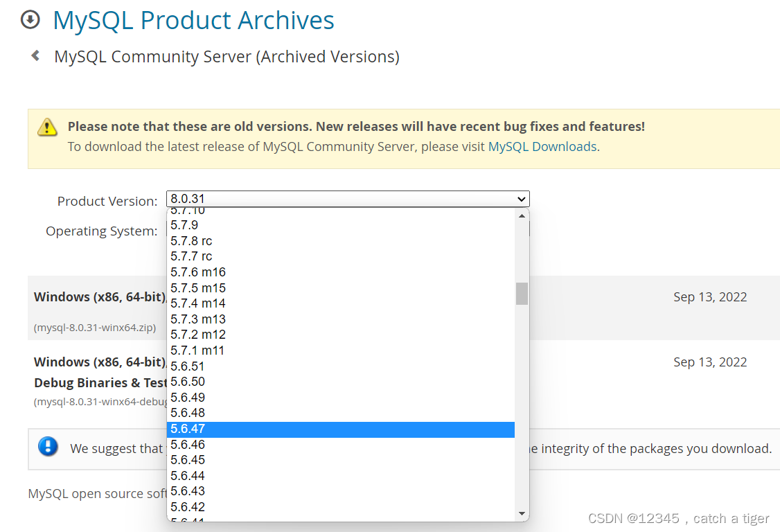Image resolution: width=780 pixels, height=532 pixels.
Task: Choose version 5.6.44
Action: [x=341, y=476]
